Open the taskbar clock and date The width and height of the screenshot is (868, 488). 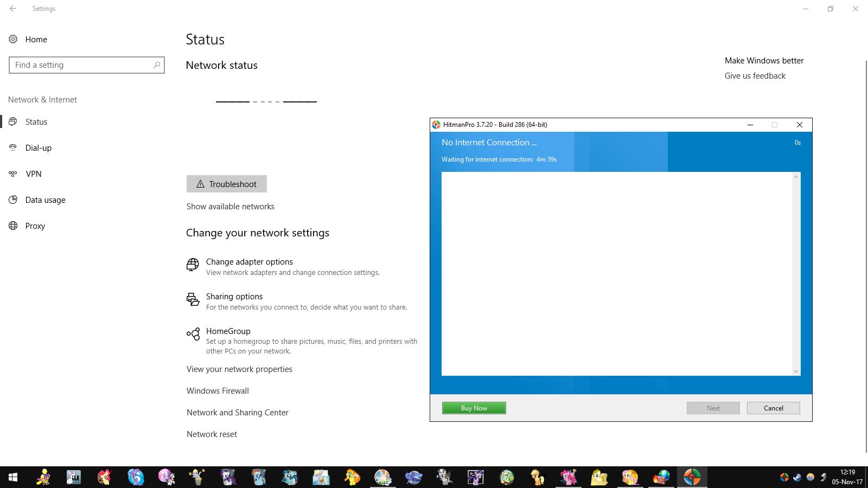(x=847, y=477)
